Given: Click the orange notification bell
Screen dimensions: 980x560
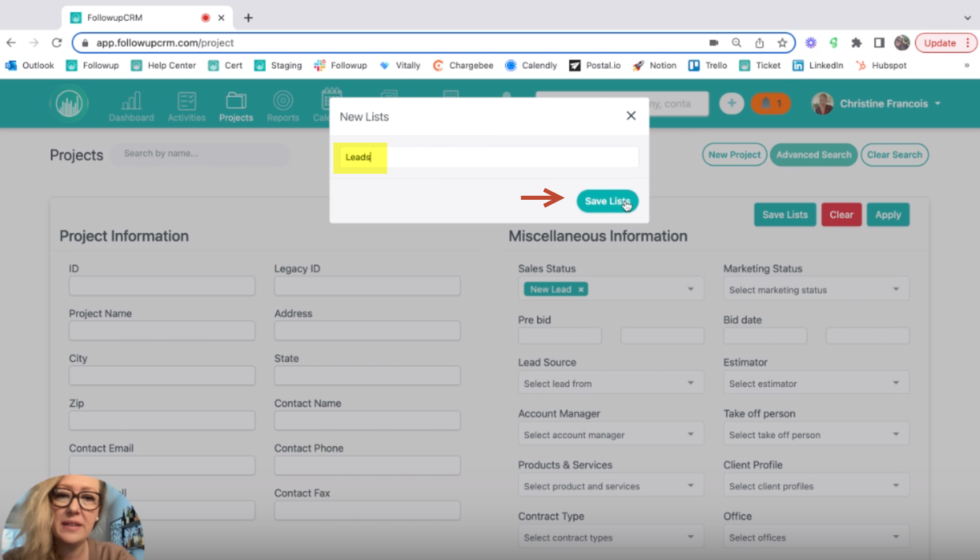Looking at the screenshot, I should 771,103.
